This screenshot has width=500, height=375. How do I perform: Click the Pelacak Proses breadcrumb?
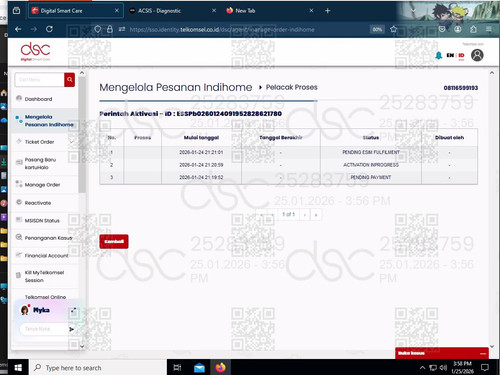pyautogui.click(x=291, y=87)
